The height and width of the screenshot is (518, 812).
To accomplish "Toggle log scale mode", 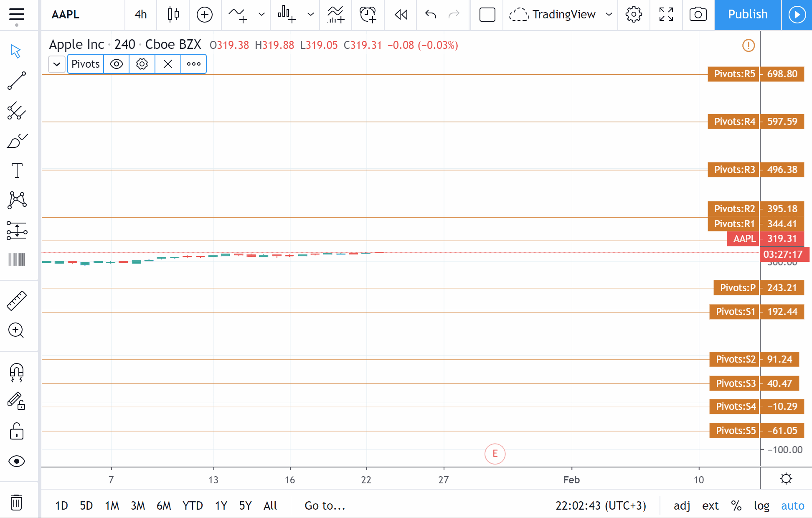I will point(761,505).
